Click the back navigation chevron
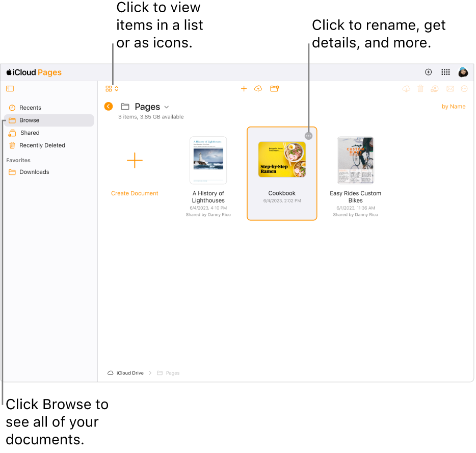Viewport: 476px width, 453px height. point(108,106)
